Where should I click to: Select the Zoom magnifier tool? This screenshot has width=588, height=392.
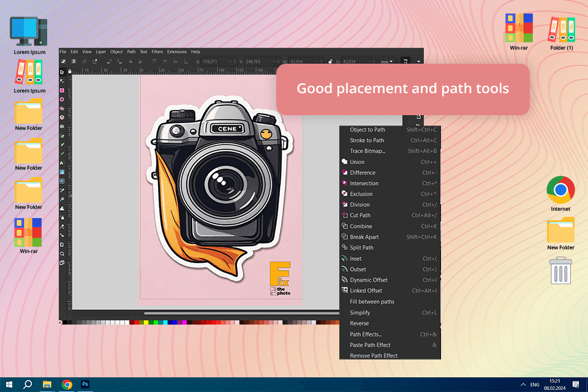[62, 254]
